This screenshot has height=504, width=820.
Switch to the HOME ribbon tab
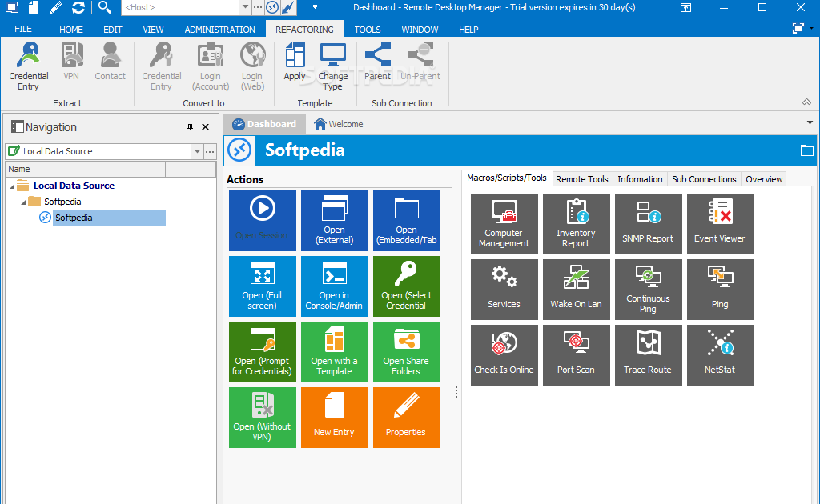pyautogui.click(x=71, y=30)
